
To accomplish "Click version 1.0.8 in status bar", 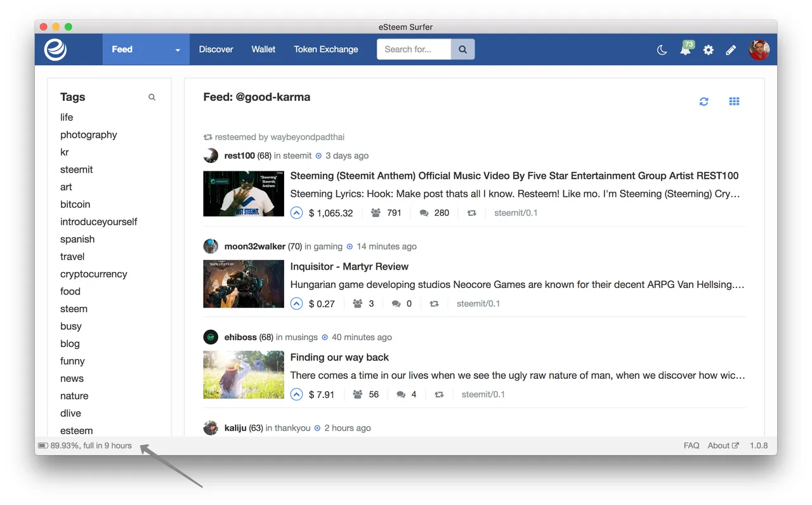I will click(759, 445).
